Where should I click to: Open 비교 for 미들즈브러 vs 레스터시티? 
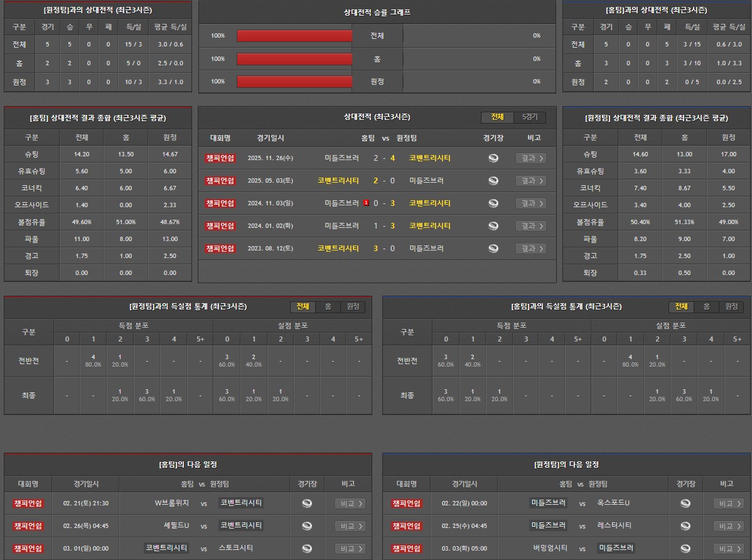(728, 526)
